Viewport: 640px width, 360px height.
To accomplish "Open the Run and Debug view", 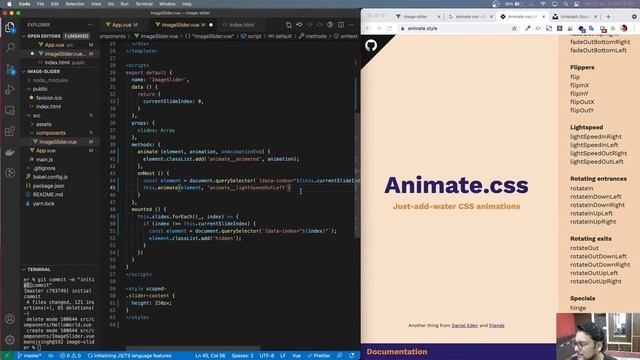I will point(10,90).
